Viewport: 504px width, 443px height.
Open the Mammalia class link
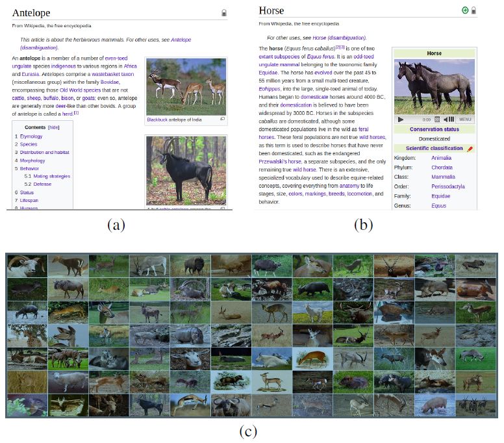443,177
